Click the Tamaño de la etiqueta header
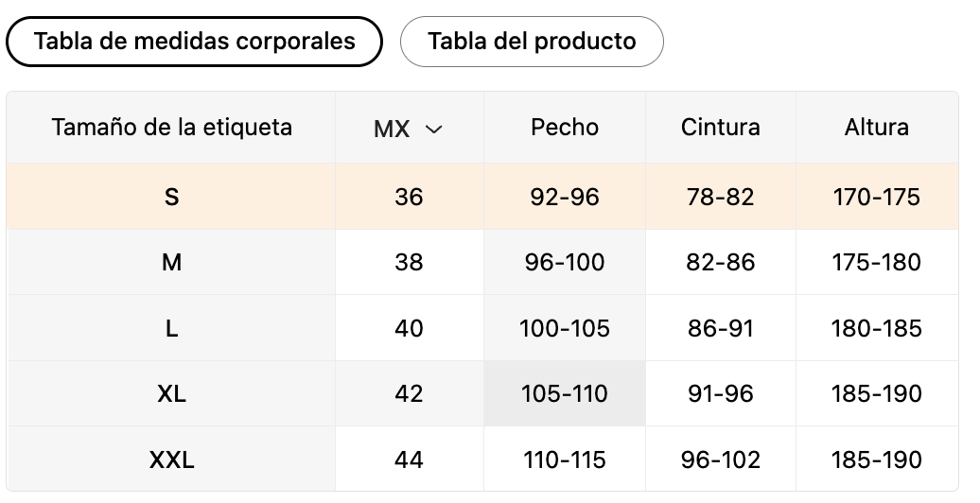The width and height of the screenshot is (980, 503). point(171,128)
